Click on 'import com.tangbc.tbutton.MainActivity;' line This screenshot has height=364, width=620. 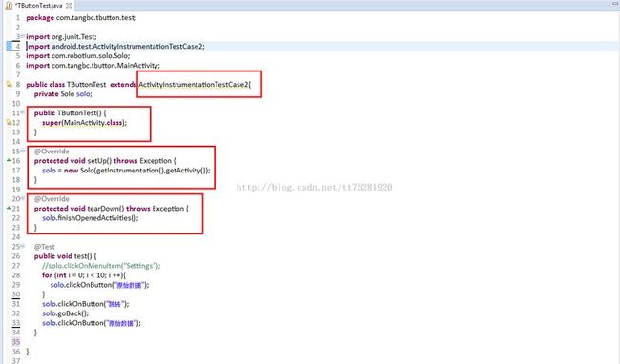(x=93, y=65)
